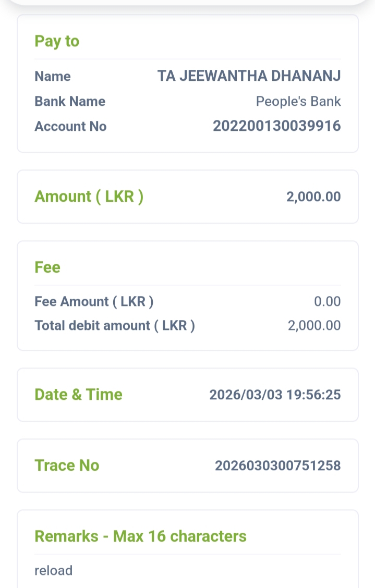Screen dimensions: 375x588
Task: Tap the "Pay to" section heading
Action: click(57, 41)
